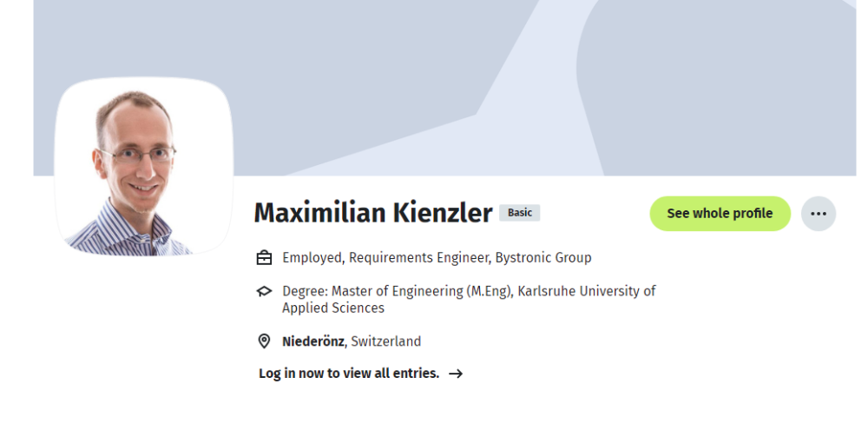Select the Bystronic Group company text
Viewport: 868px width, 424px height.
point(543,258)
